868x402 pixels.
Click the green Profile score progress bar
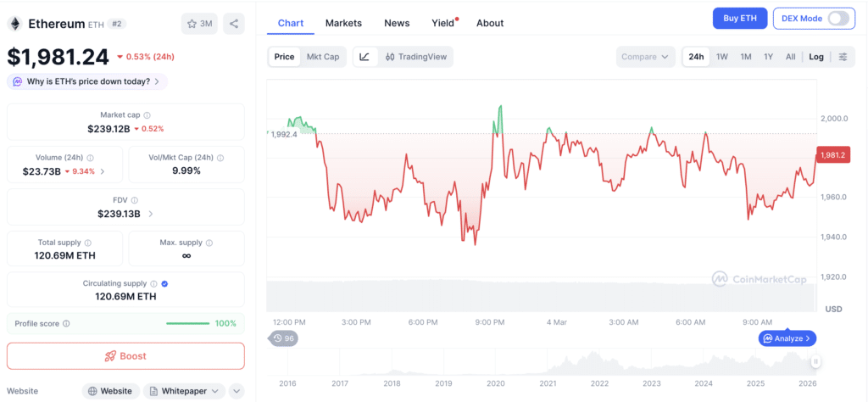187,323
